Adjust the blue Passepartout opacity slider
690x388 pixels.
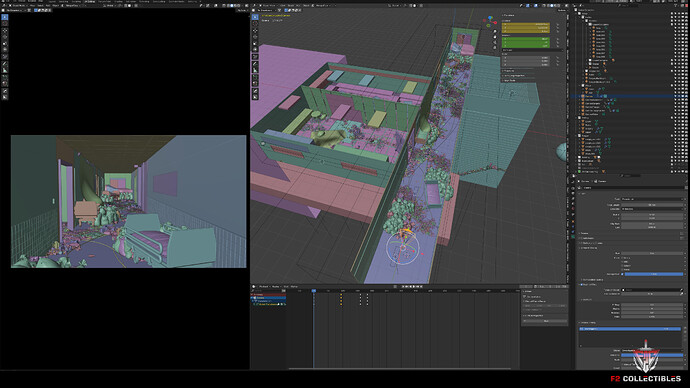pos(654,274)
